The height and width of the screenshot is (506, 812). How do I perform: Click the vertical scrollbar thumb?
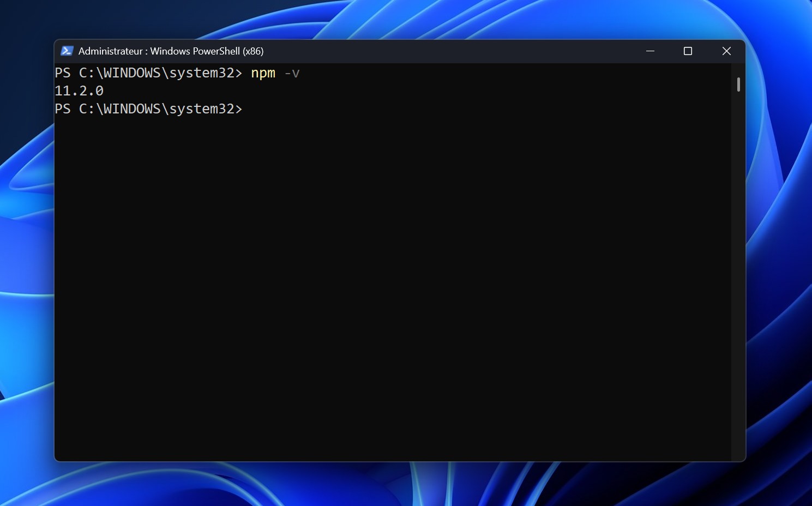(738, 85)
